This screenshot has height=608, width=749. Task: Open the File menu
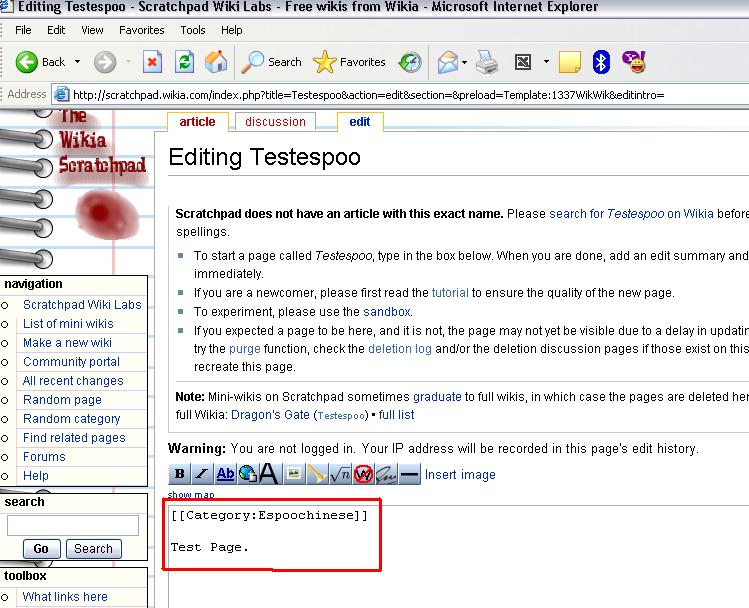click(23, 30)
